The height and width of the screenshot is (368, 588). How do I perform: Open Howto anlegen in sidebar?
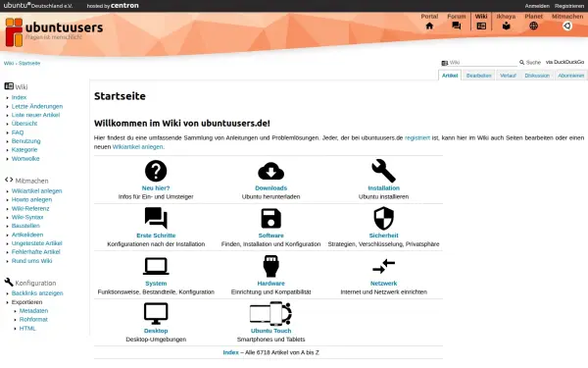pyautogui.click(x=31, y=200)
